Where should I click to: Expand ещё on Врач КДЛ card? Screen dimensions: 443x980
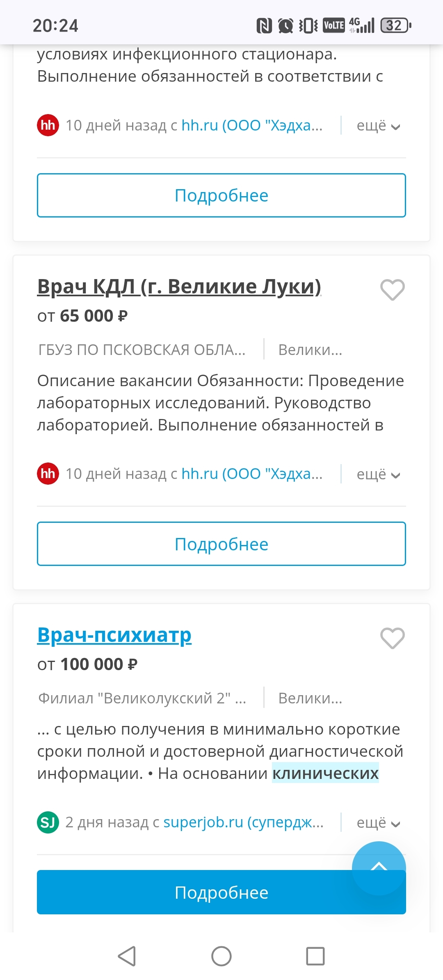tap(378, 474)
